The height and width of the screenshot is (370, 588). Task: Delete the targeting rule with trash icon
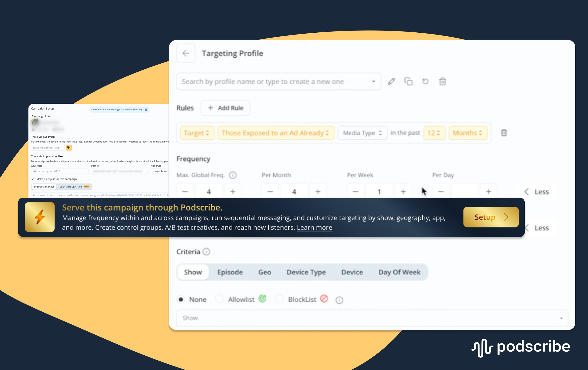[x=504, y=133]
